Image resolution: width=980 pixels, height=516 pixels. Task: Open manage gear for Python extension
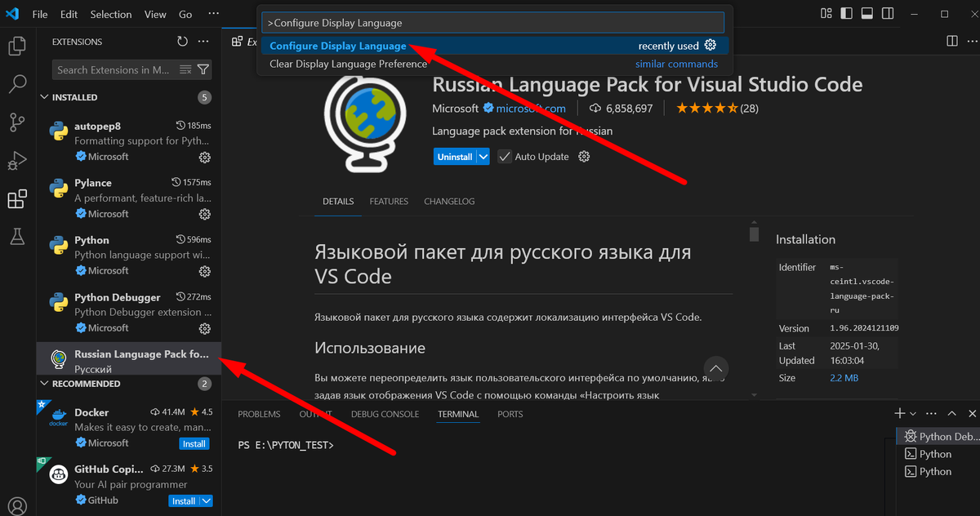[205, 271]
